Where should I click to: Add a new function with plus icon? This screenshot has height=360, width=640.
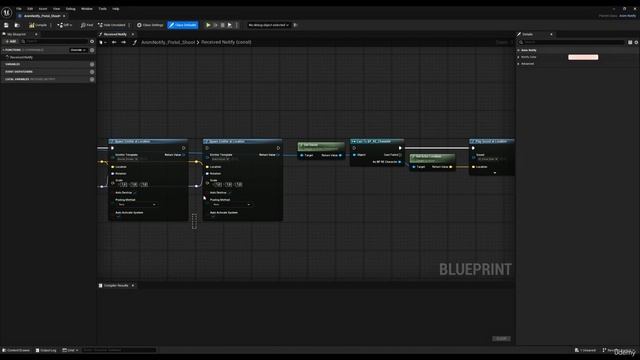coord(92,50)
